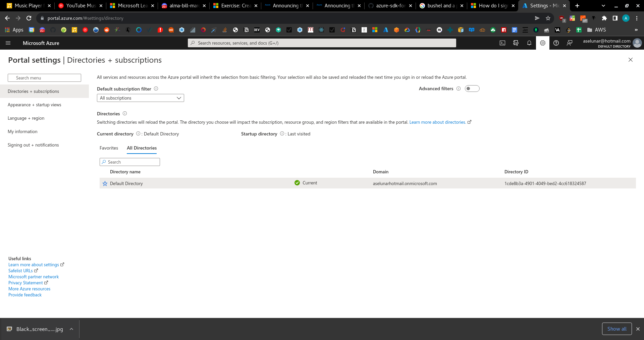Open the Notifications bell
Image resolution: width=644 pixels, height=340 pixels.
click(x=529, y=43)
